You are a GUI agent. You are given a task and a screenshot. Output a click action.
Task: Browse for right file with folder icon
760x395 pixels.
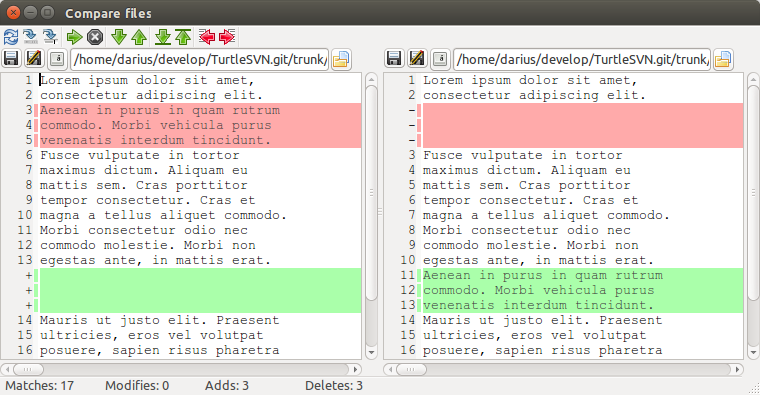[x=723, y=59]
